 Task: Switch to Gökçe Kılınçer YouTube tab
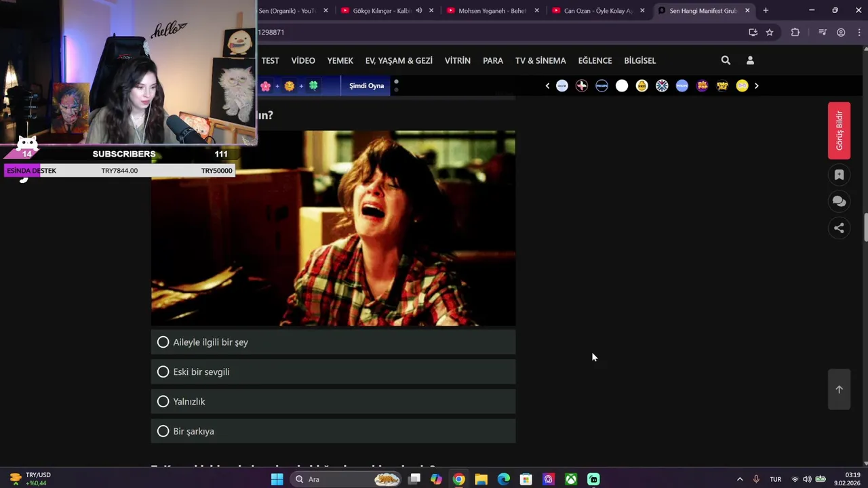click(386, 10)
